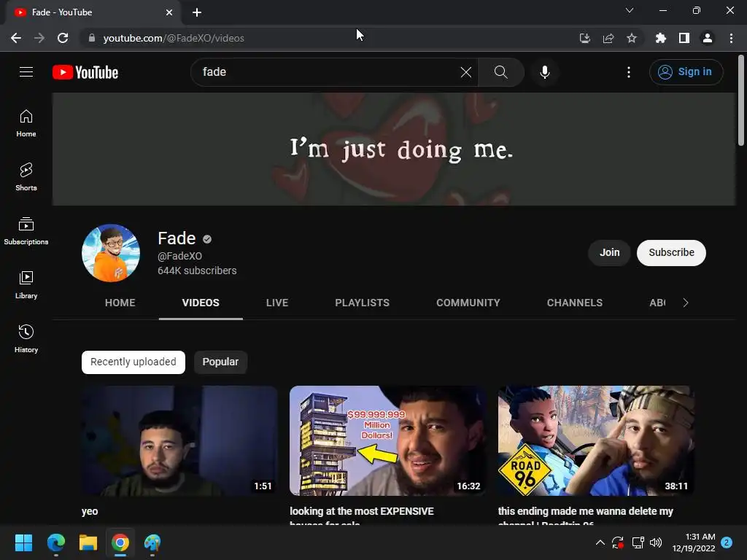Click the 'I'm just doing me.' channel banner
The image size is (747, 560).
click(x=394, y=149)
